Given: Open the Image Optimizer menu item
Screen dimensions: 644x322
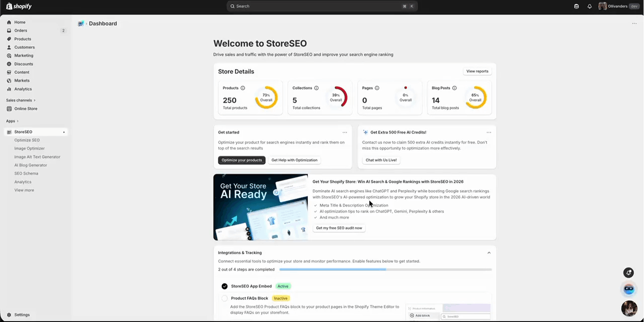Looking at the screenshot, I should 29,148.
